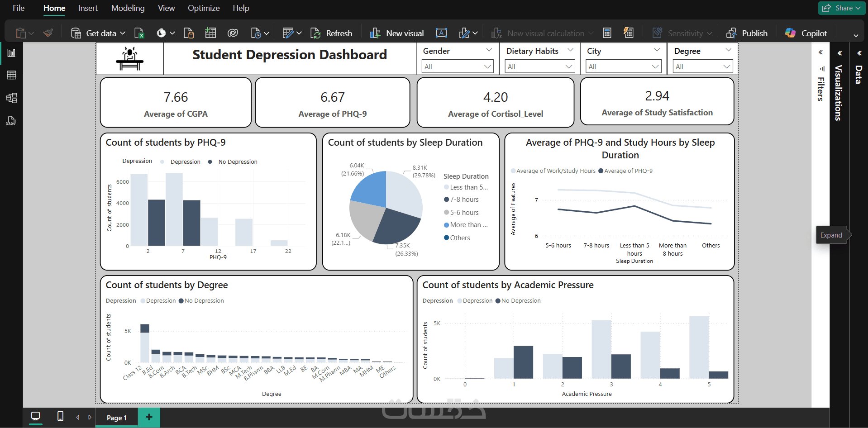Insert a Text box from toolbar

click(x=441, y=33)
